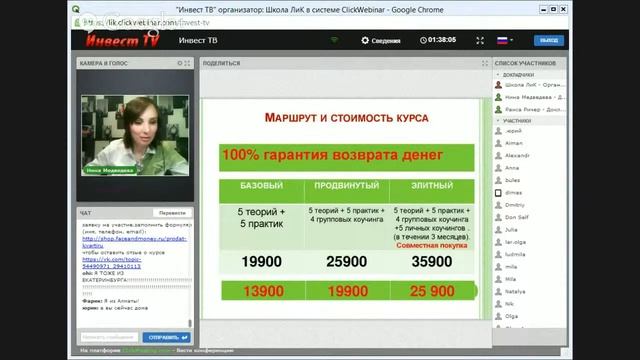This screenshot has width=640, height=360.
Task: Toggle full screen mode in top bar
Action: click(x=480, y=40)
